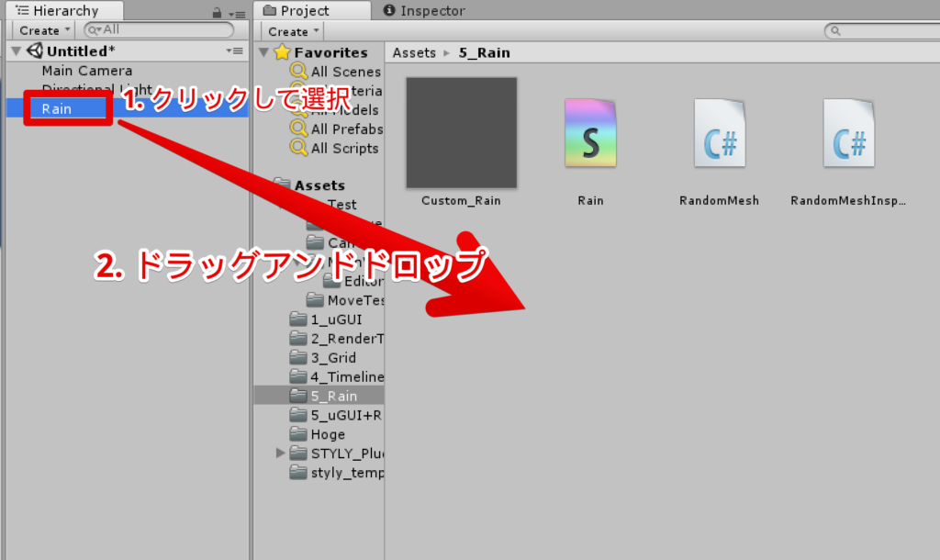Select the All Scripts saved search
The height and width of the screenshot is (560, 940).
click(x=345, y=149)
